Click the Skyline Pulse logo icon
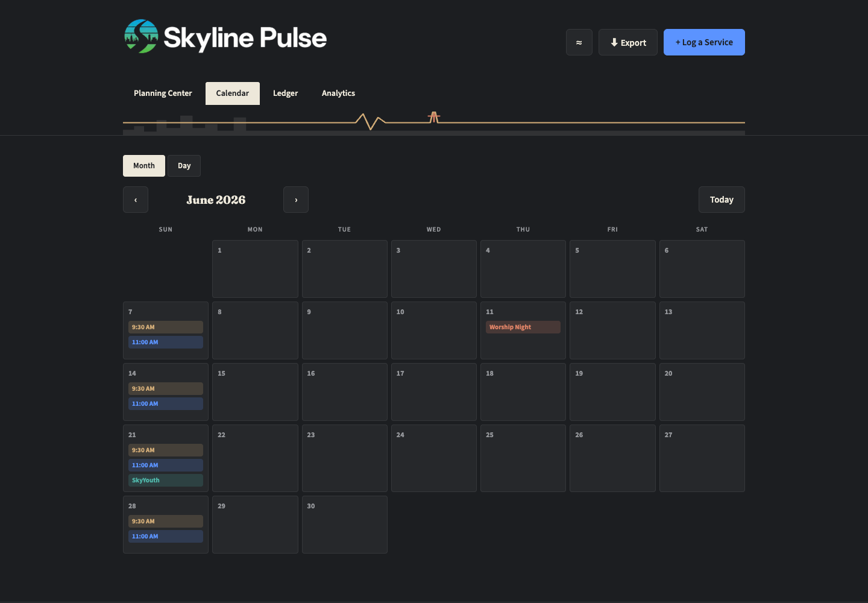The height and width of the screenshot is (603, 868). (141, 36)
